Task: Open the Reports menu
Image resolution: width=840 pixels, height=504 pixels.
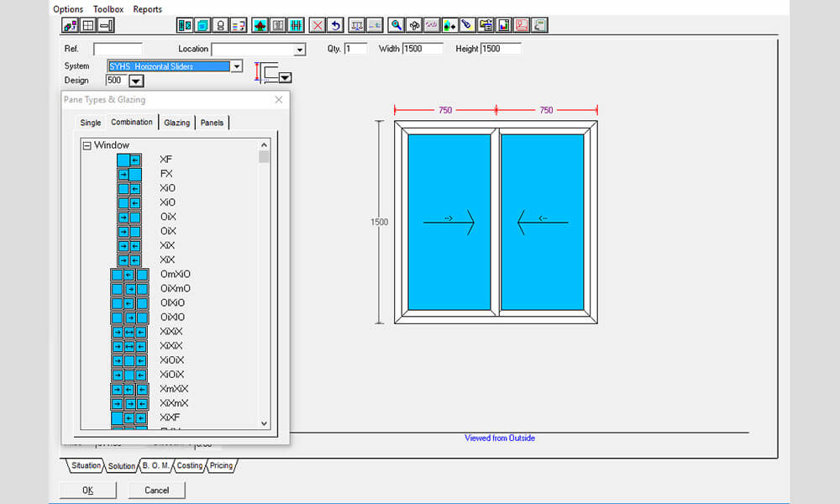Action: click(x=147, y=9)
